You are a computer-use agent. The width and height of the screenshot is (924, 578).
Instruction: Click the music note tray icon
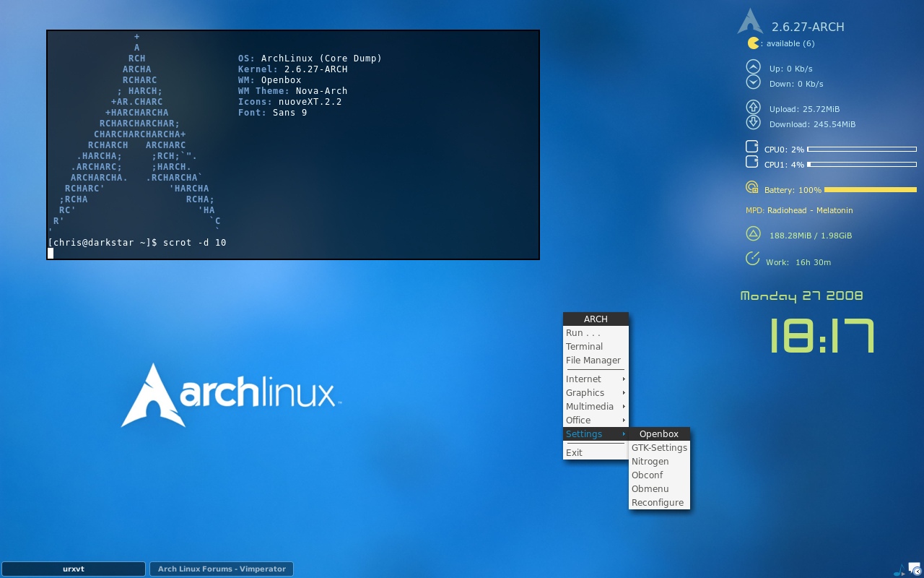pos(899,570)
